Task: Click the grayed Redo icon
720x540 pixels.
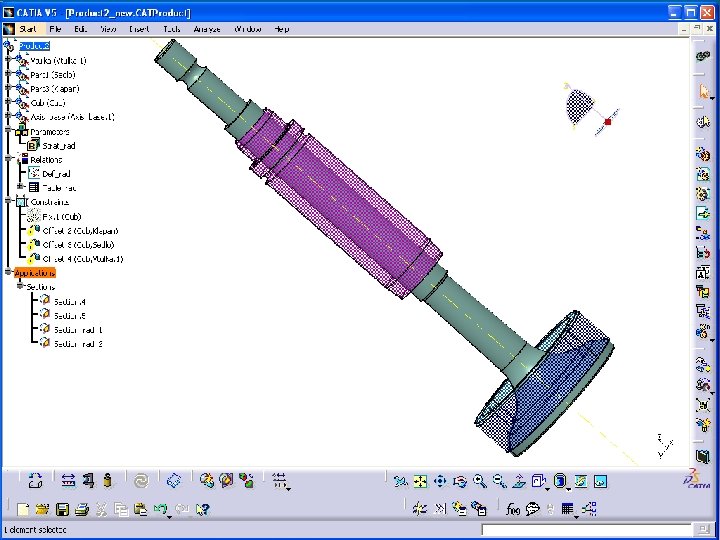Action: pyautogui.click(x=182, y=509)
